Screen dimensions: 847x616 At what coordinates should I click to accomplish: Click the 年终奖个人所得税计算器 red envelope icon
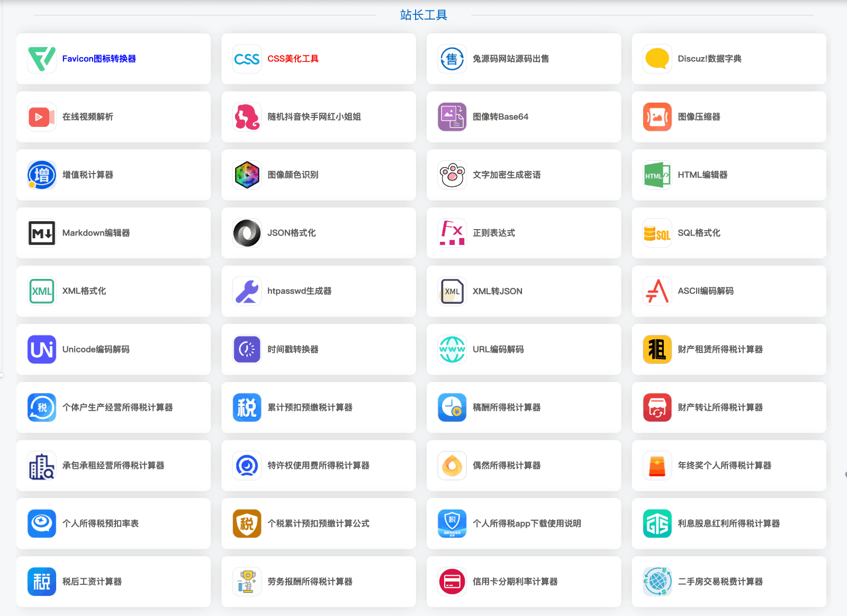(657, 465)
